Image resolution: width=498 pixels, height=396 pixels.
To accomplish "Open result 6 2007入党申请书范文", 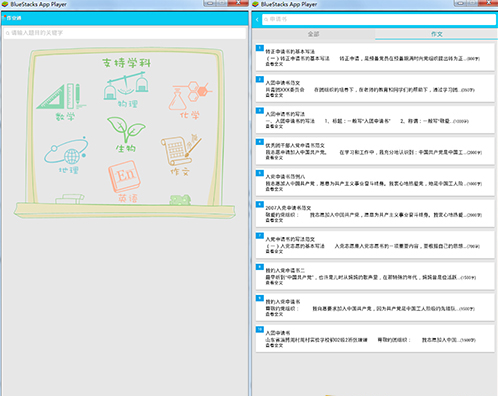I will tap(375, 214).
